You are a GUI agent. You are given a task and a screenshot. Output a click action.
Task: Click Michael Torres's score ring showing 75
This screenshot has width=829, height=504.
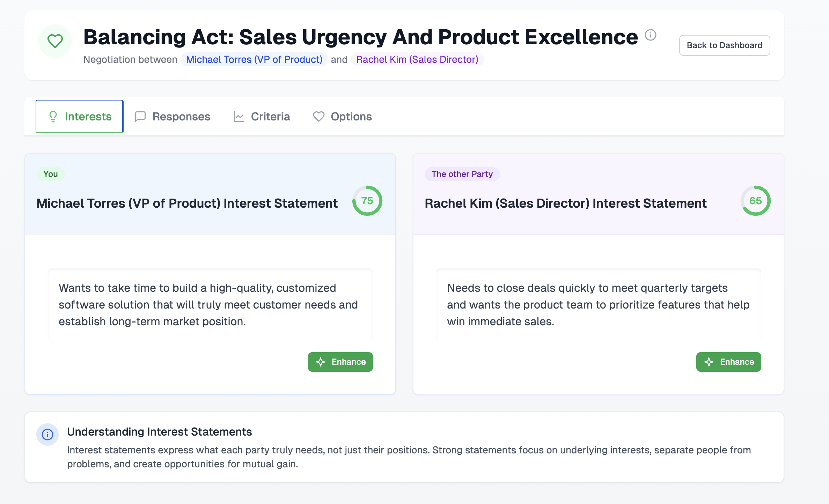tap(367, 201)
